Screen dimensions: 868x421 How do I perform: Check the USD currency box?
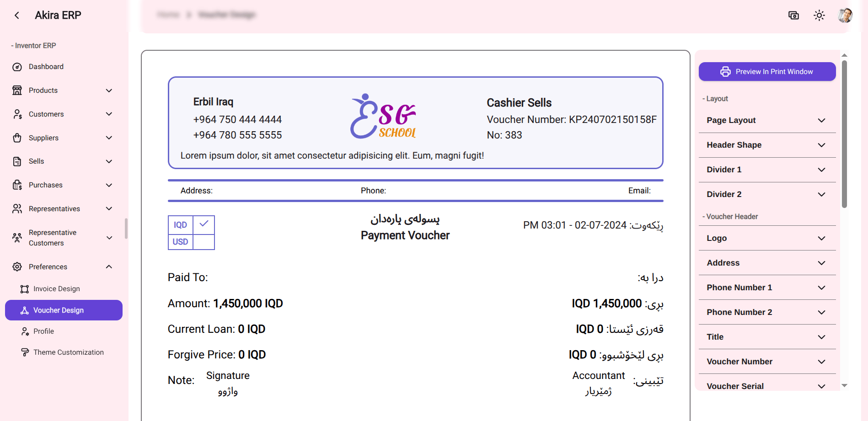click(x=204, y=241)
